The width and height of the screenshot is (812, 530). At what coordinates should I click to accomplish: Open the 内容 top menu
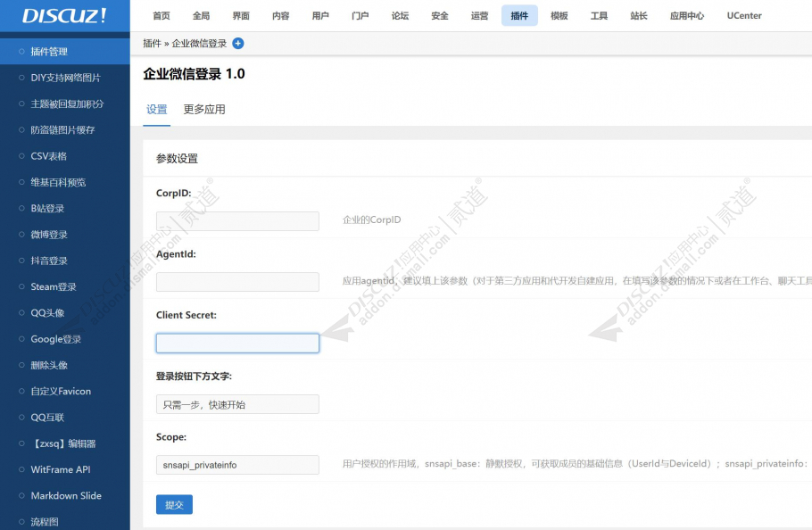click(x=281, y=15)
